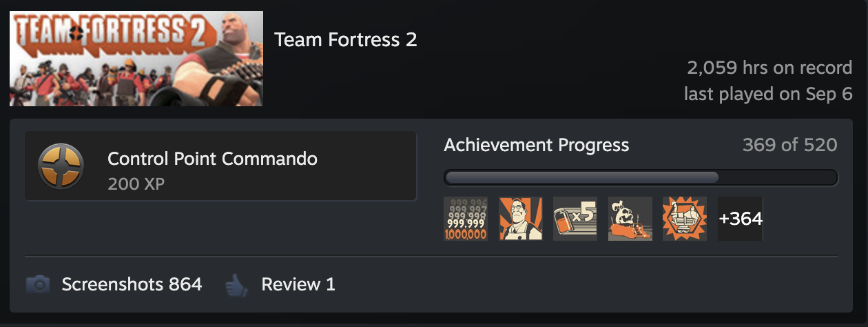Click the 200 XP badge label
This screenshot has height=327, width=868.
(x=136, y=184)
